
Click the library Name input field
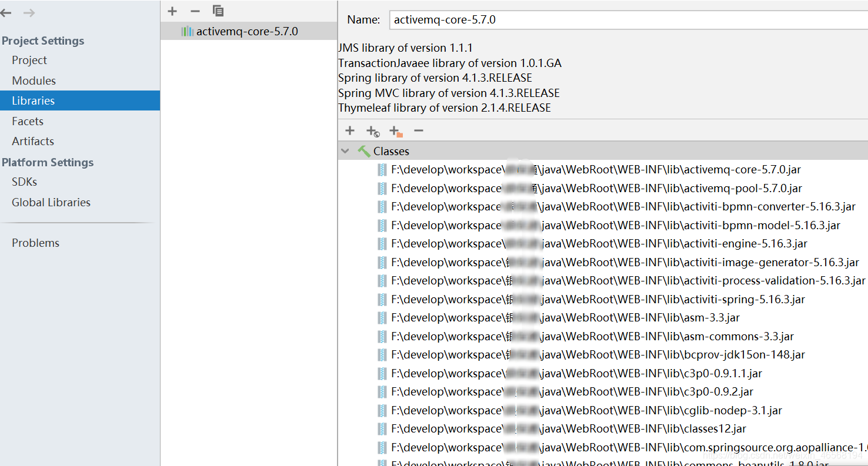pyautogui.click(x=628, y=19)
